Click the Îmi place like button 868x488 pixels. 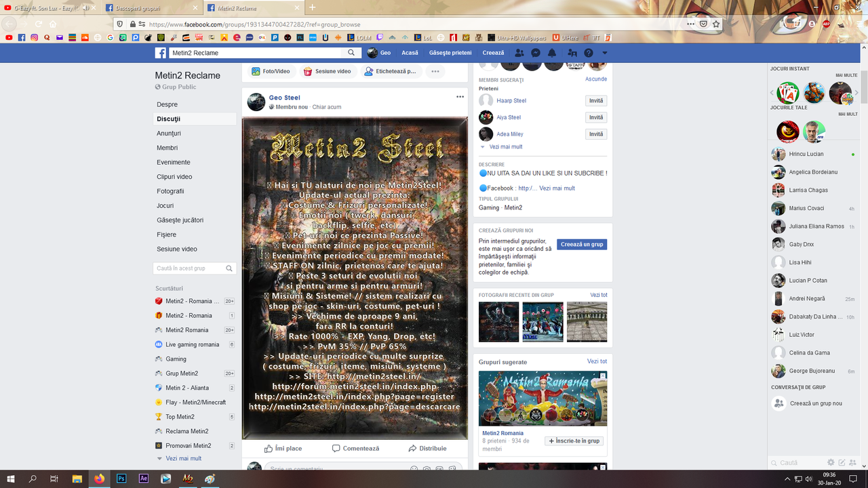pos(283,448)
